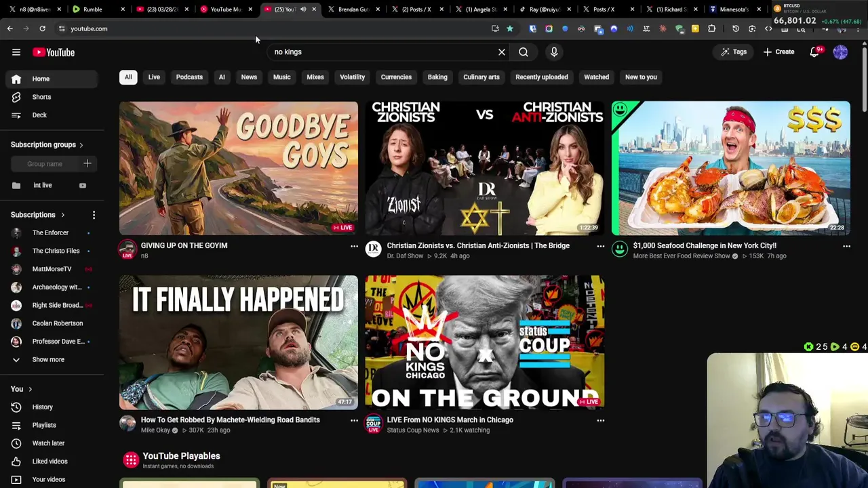Open Deck in the sidebar
Screen dimensions: 868x488
click(x=52, y=115)
